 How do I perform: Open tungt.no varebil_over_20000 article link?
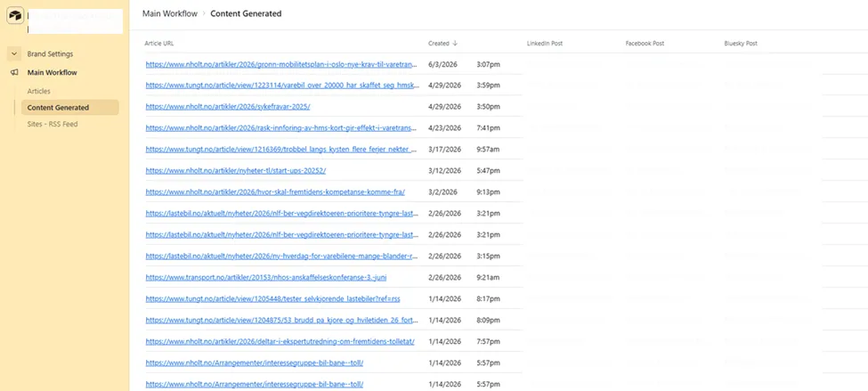pyautogui.click(x=281, y=86)
